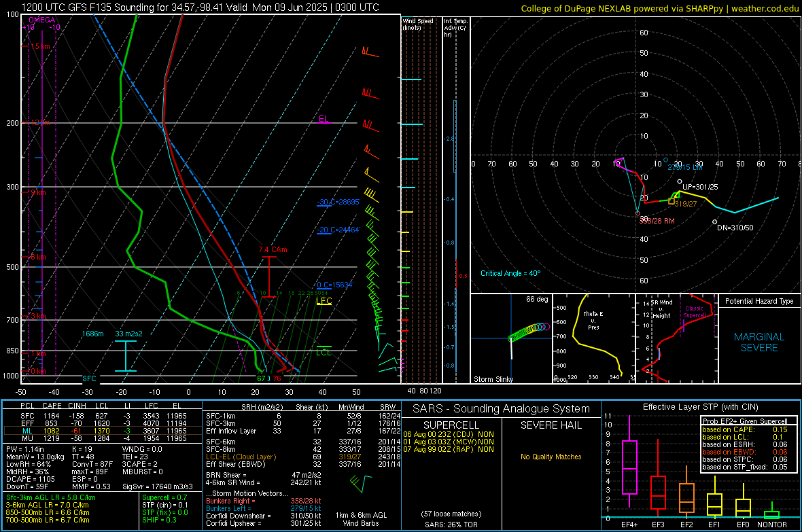802x532 pixels.
Task: Click the DN=310/50 hodograph label
Action: pos(735,228)
